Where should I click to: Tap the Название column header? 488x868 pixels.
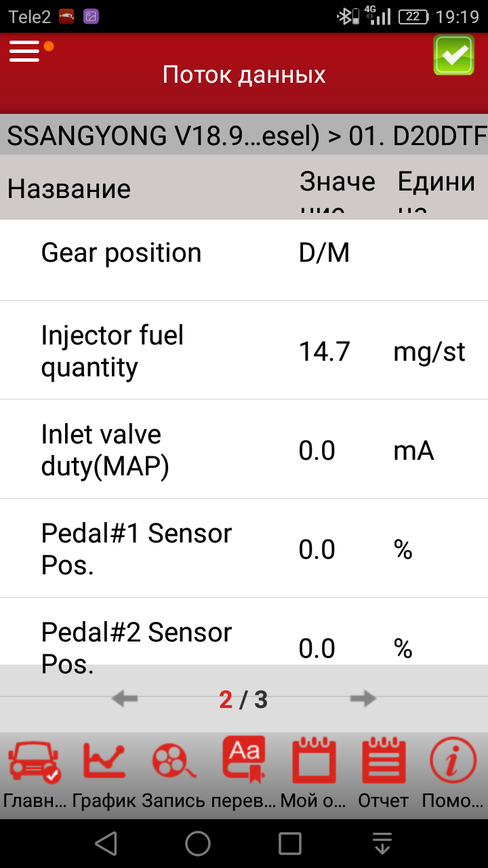pos(69,189)
